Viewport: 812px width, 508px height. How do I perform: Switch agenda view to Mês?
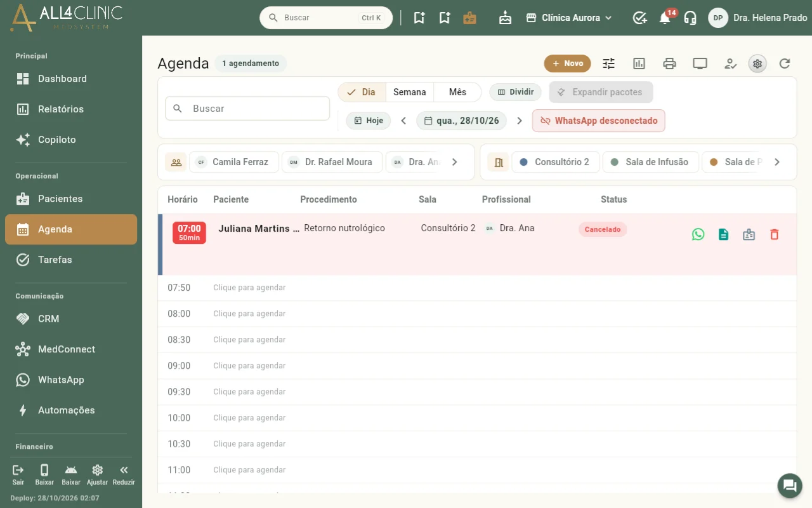(457, 92)
